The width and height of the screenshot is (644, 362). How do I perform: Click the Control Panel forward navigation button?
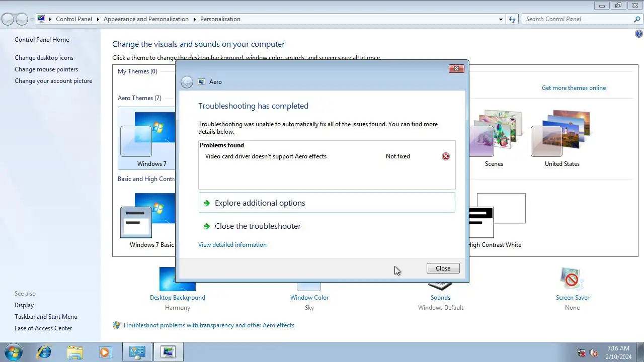[x=22, y=19]
